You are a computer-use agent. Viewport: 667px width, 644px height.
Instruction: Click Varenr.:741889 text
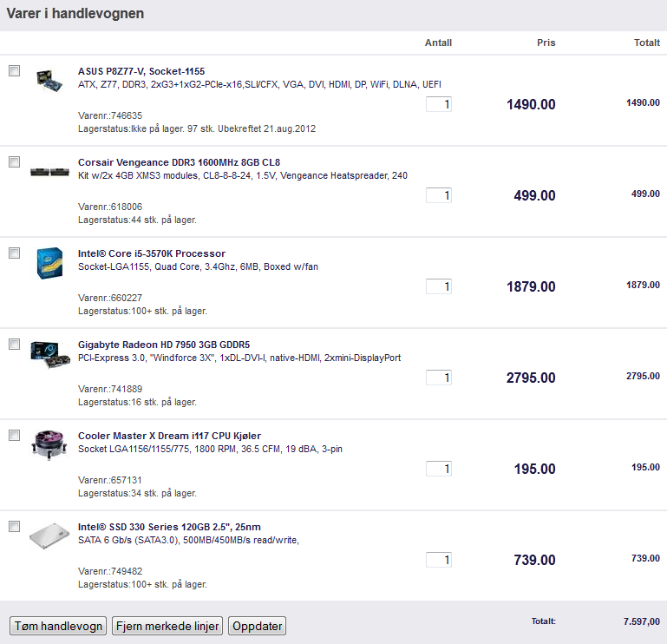tap(110, 389)
